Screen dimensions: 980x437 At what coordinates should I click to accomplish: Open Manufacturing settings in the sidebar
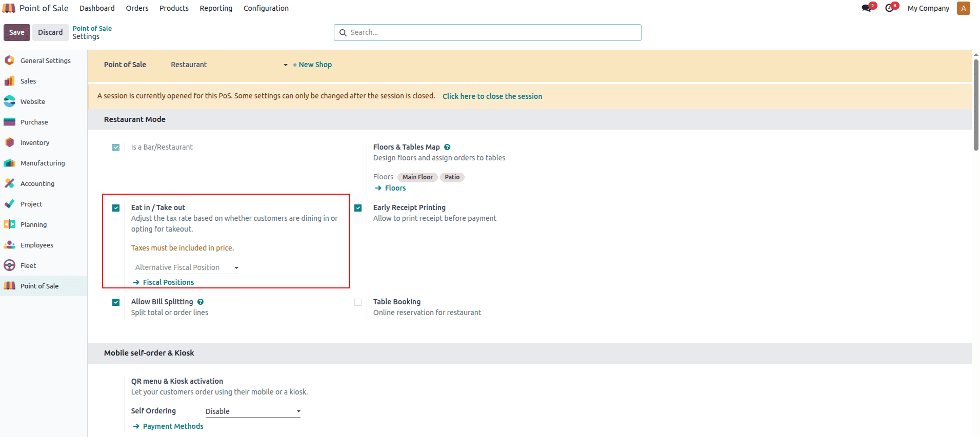(44, 163)
